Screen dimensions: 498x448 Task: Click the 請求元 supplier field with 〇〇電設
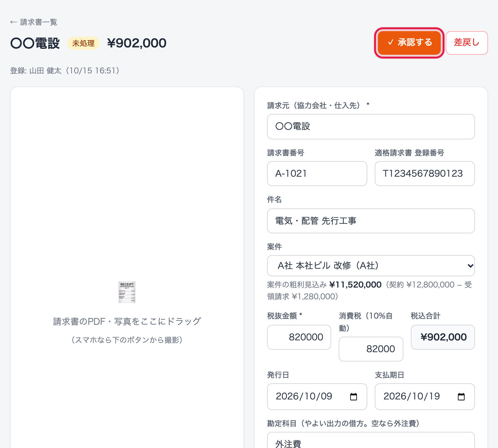371,127
